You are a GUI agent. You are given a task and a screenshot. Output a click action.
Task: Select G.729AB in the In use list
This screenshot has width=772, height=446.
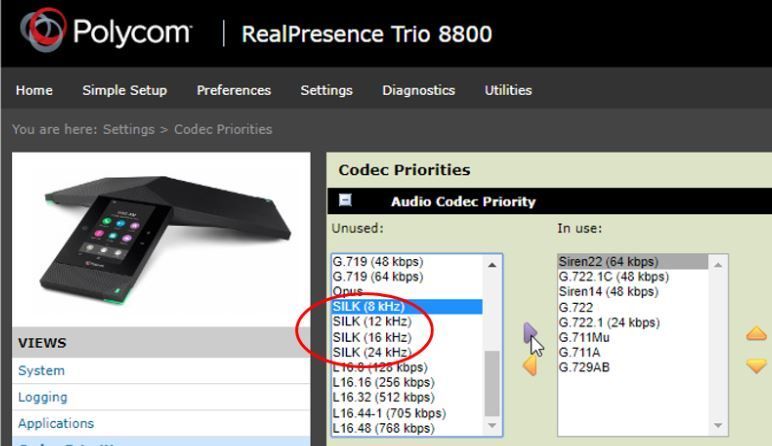(x=633, y=367)
